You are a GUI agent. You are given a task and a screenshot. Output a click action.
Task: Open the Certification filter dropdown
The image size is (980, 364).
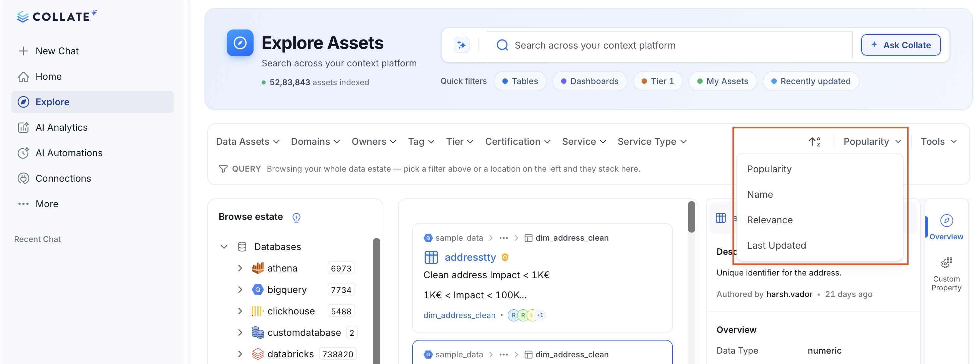click(x=518, y=141)
